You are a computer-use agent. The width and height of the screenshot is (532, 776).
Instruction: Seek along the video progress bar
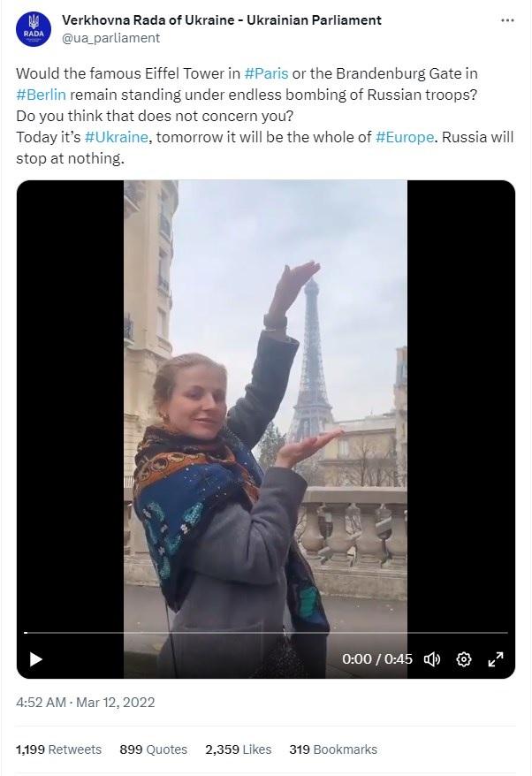pos(266,633)
